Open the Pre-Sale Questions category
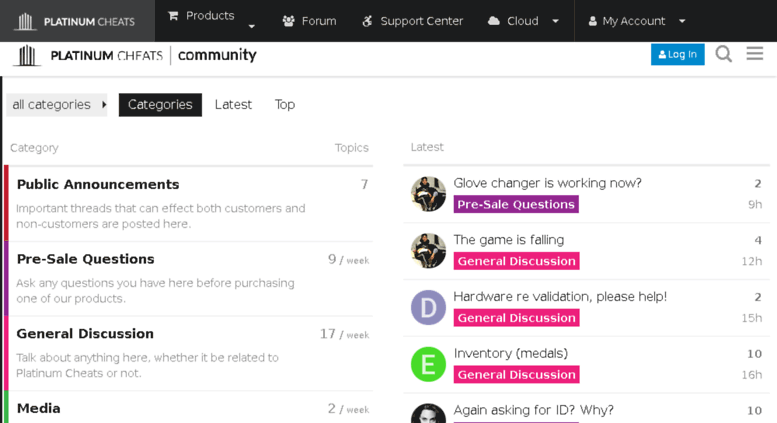The image size is (777, 423). pos(86,259)
